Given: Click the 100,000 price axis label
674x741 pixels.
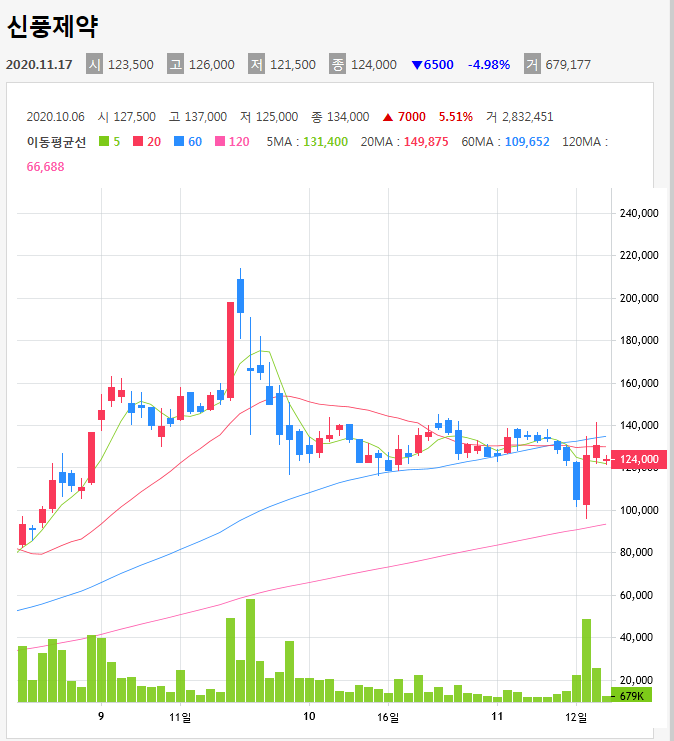Looking at the screenshot, I should pyautogui.click(x=639, y=510).
